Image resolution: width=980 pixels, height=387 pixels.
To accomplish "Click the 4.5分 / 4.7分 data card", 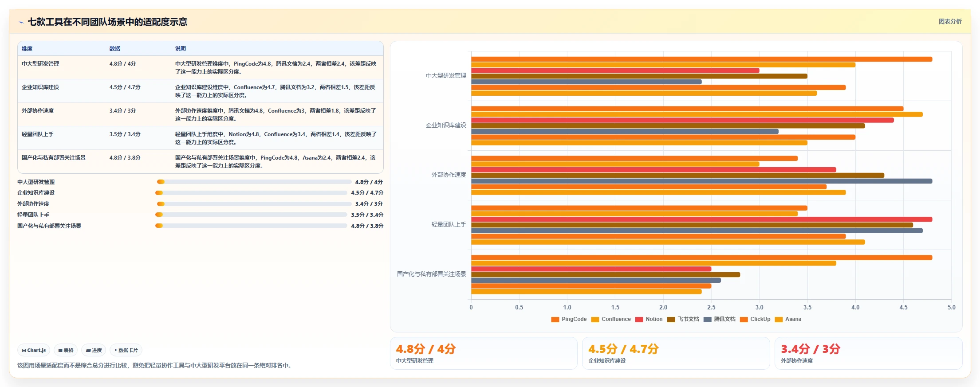I will (x=676, y=353).
